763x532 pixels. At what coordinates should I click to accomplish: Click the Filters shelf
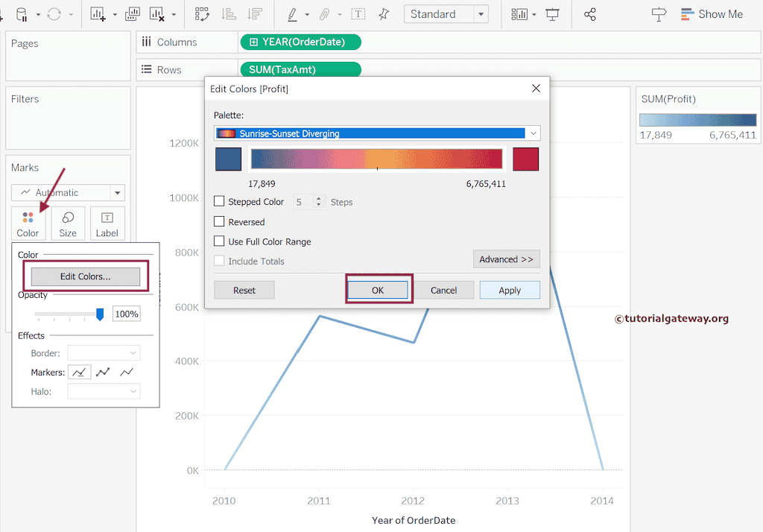tap(68, 118)
